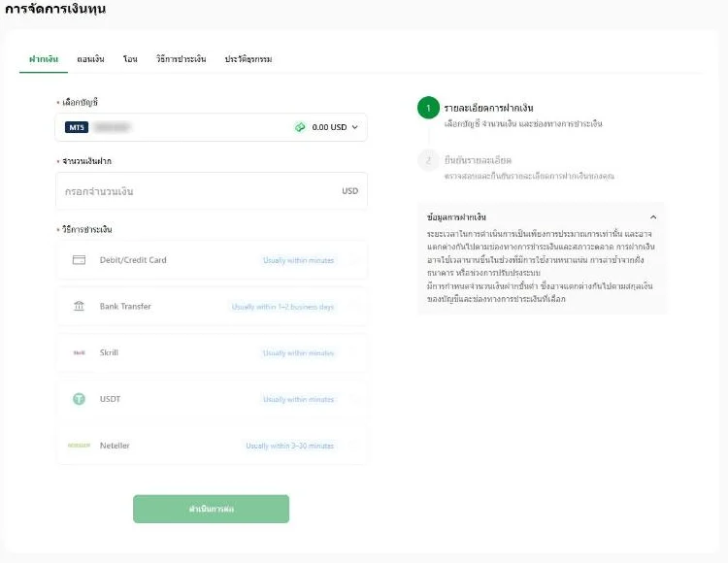This screenshot has width=728, height=563.
Task: Click the bank building icon
Action: pyautogui.click(x=79, y=306)
